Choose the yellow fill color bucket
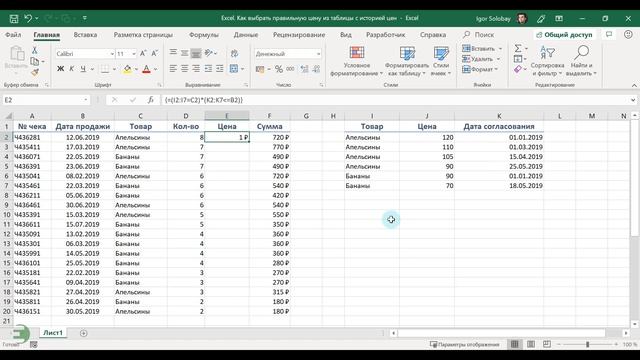 (127, 69)
